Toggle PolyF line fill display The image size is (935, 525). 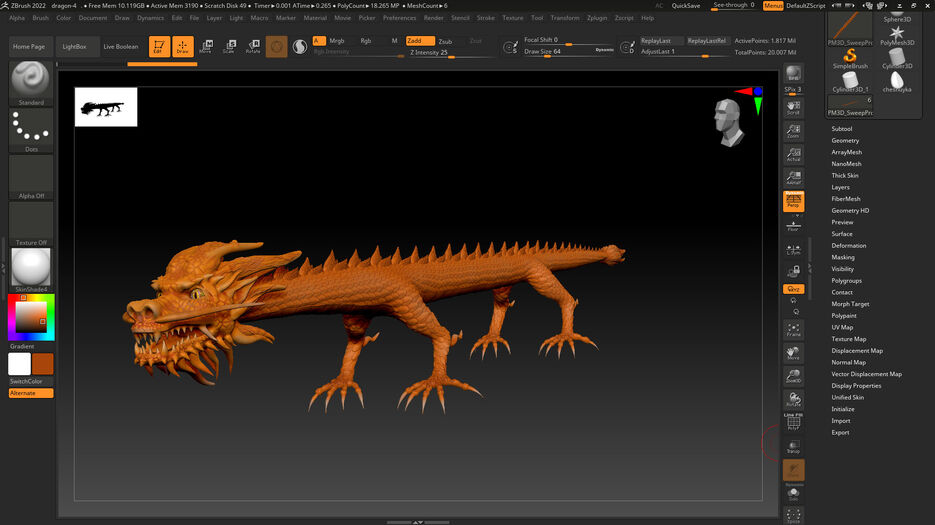[793, 422]
